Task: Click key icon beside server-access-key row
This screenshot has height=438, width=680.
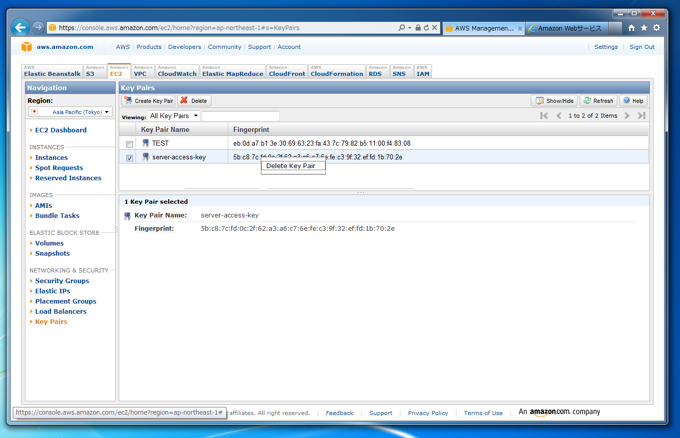Action: [146, 157]
